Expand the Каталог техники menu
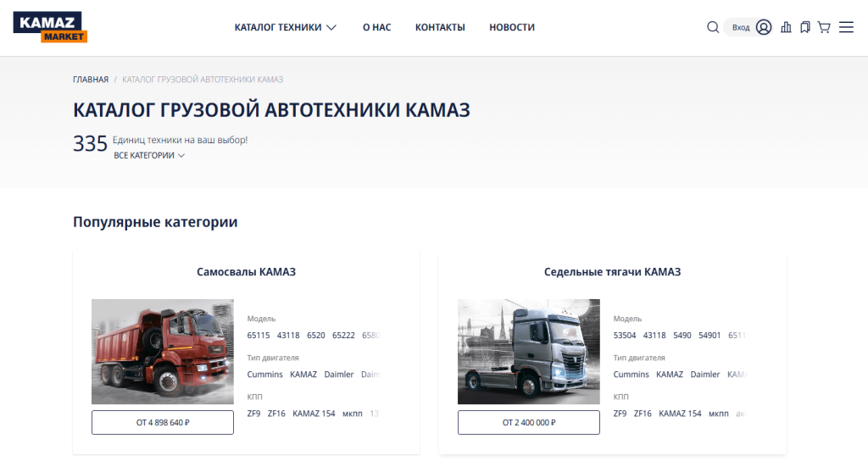Viewport: 868px width, 467px height. coord(285,27)
